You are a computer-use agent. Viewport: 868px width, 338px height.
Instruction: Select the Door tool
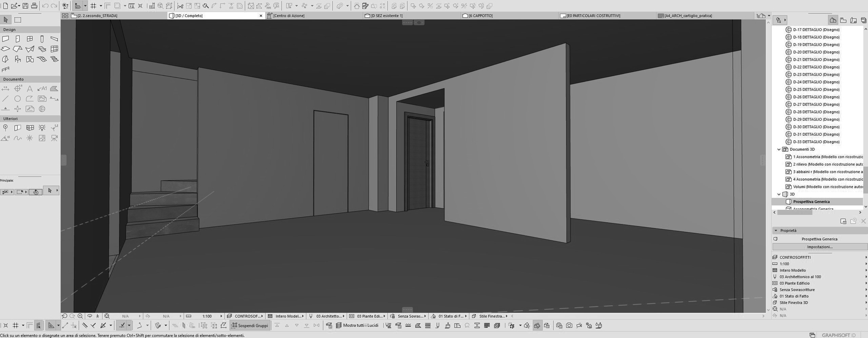coord(18,39)
